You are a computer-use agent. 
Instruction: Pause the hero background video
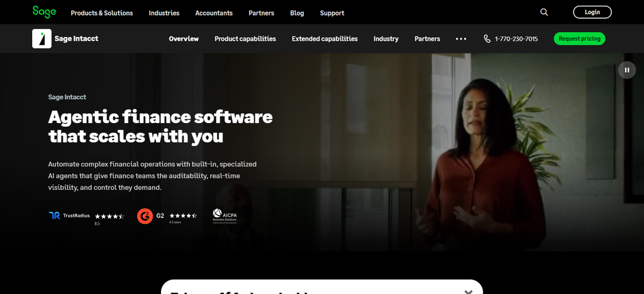[x=627, y=70]
